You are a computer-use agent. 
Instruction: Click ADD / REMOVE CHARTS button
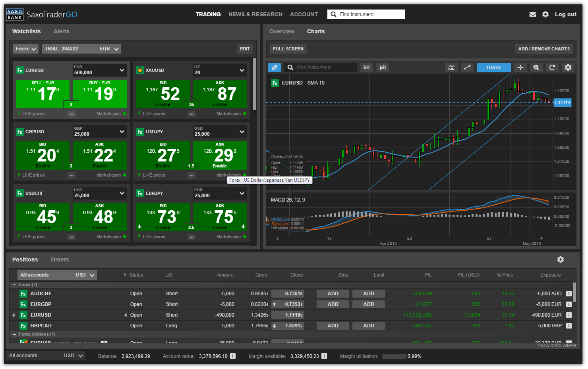(x=544, y=49)
